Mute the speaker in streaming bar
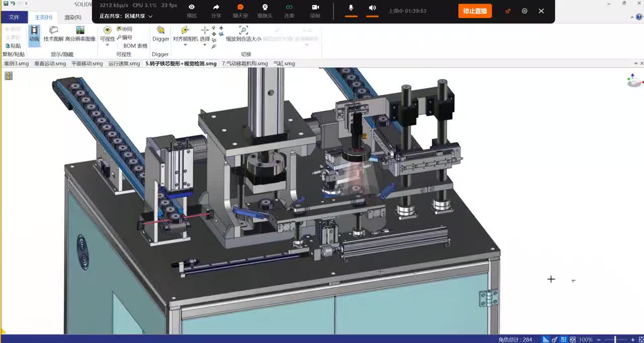 click(x=372, y=8)
